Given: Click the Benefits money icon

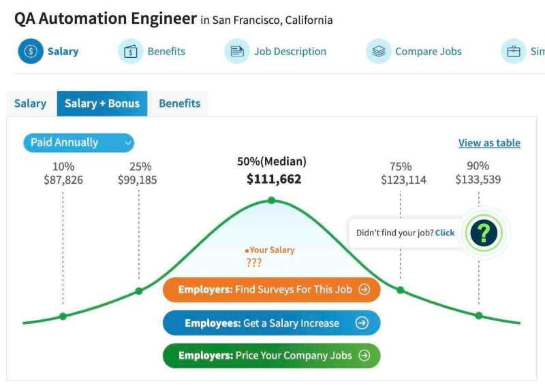Looking at the screenshot, I should click(130, 52).
